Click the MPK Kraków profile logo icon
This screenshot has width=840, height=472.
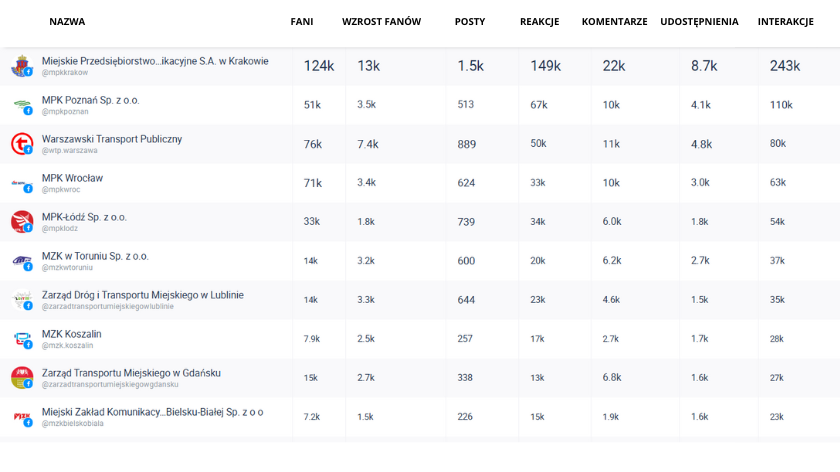click(x=21, y=66)
